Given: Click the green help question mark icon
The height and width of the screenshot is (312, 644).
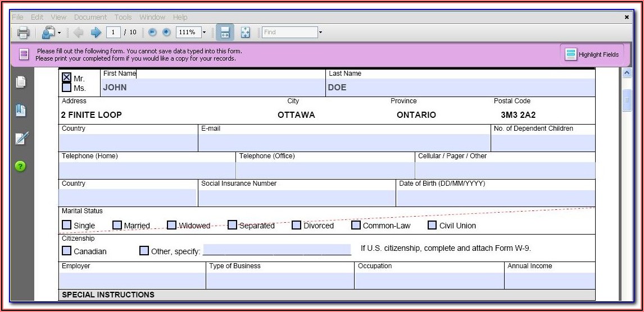Looking at the screenshot, I should pos(21,166).
